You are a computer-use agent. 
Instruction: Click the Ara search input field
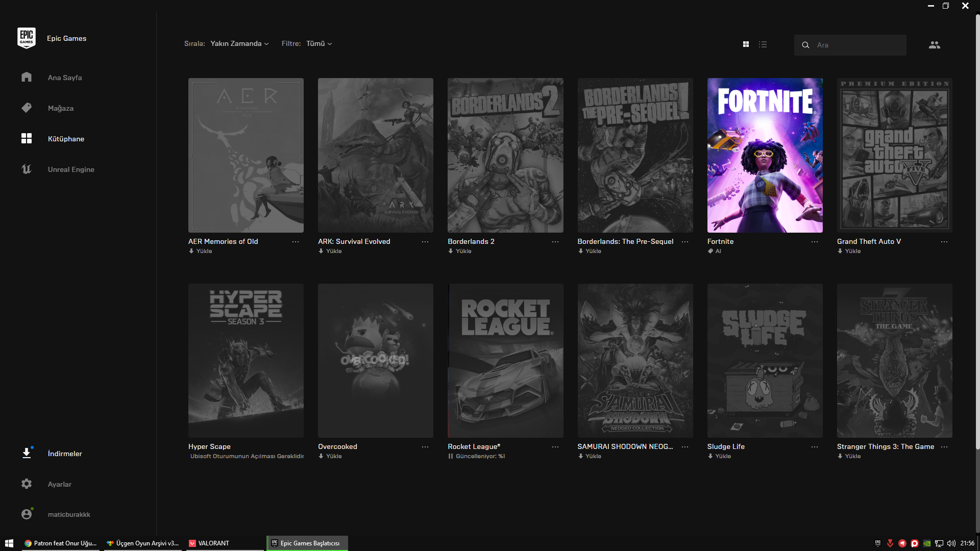tap(850, 45)
